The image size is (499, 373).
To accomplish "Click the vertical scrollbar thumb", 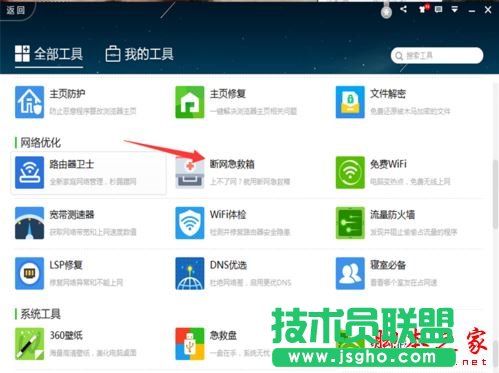I will [495, 194].
